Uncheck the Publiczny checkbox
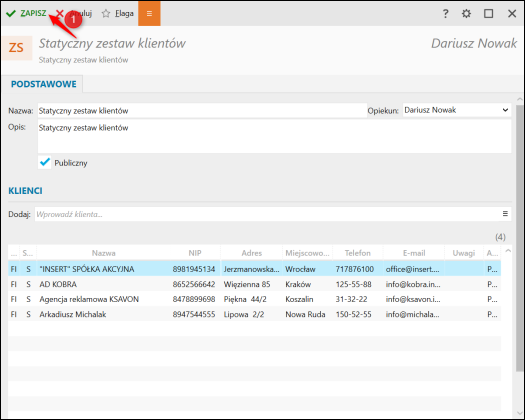 click(45, 163)
